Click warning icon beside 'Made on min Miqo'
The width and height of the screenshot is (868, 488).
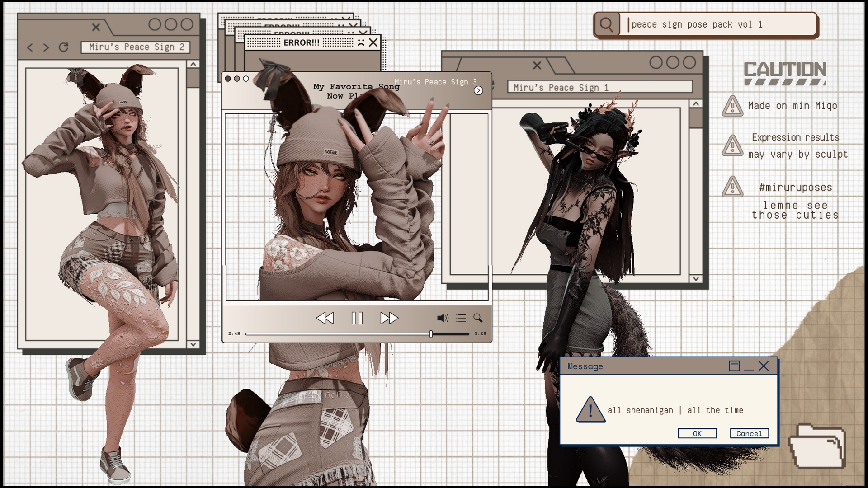[x=732, y=106]
